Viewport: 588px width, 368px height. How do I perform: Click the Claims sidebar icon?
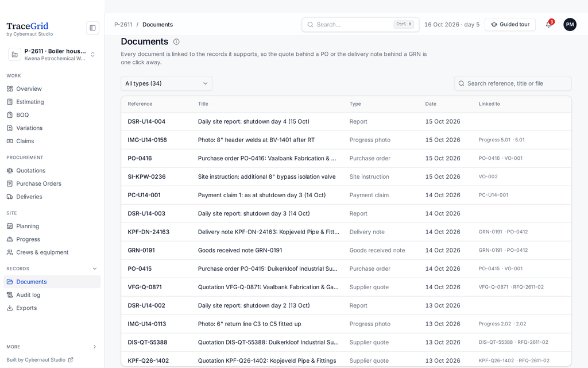point(10,141)
